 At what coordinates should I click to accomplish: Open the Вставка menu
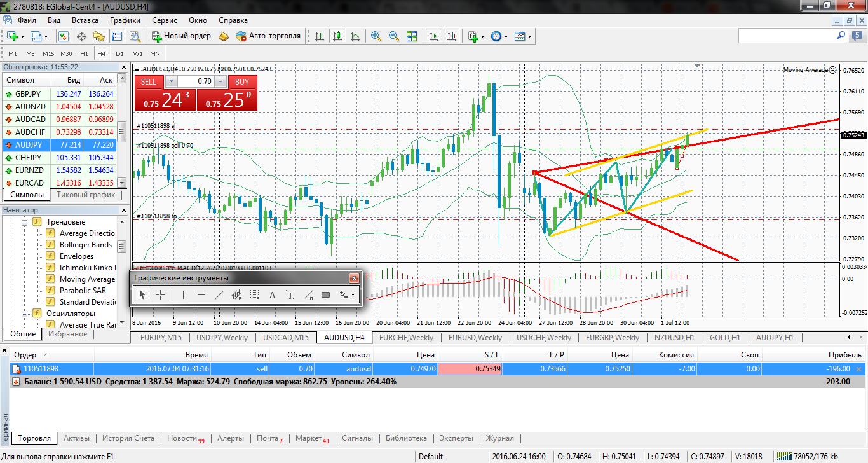click(x=85, y=20)
